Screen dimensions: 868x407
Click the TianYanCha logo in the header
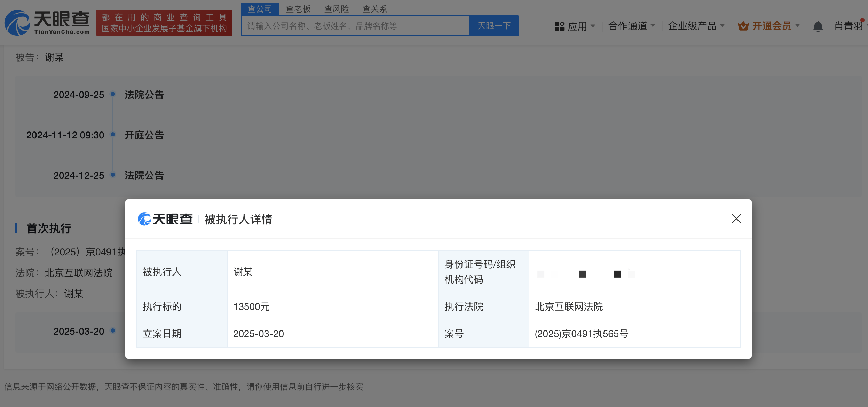[47, 23]
